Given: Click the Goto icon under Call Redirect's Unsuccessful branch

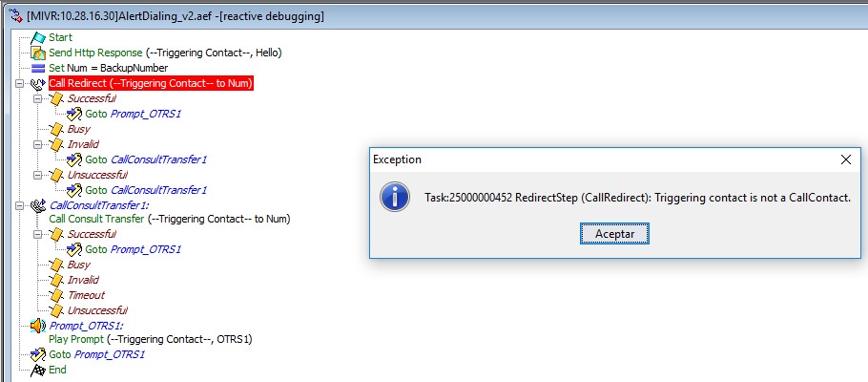Looking at the screenshot, I should pyautogui.click(x=74, y=190).
